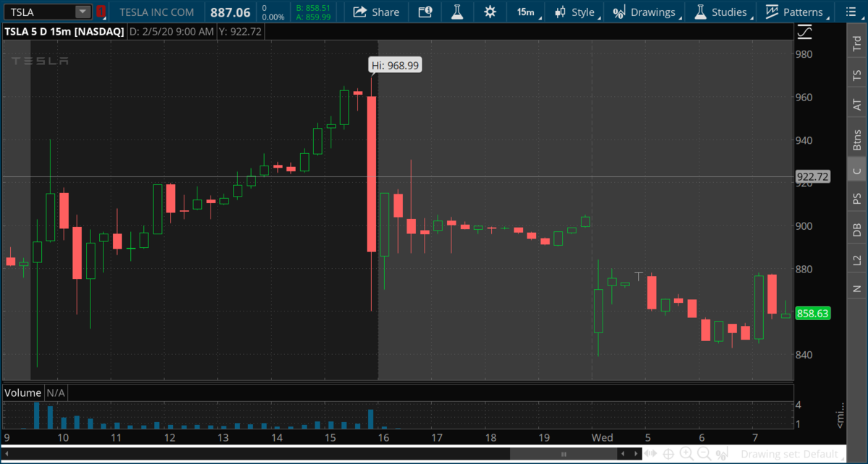
Task: Activate the crosshair pan tool icon
Action: [668, 454]
